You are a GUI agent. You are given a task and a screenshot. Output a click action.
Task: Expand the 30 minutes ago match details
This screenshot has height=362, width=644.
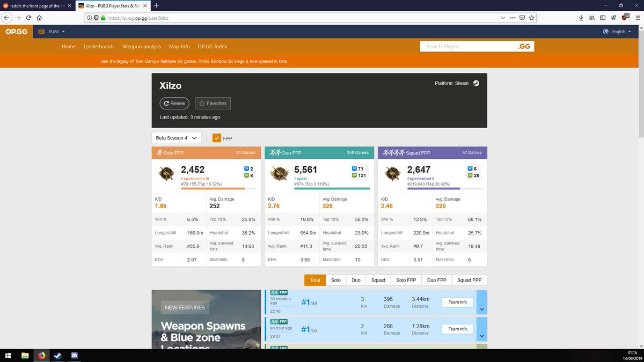[x=481, y=302]
